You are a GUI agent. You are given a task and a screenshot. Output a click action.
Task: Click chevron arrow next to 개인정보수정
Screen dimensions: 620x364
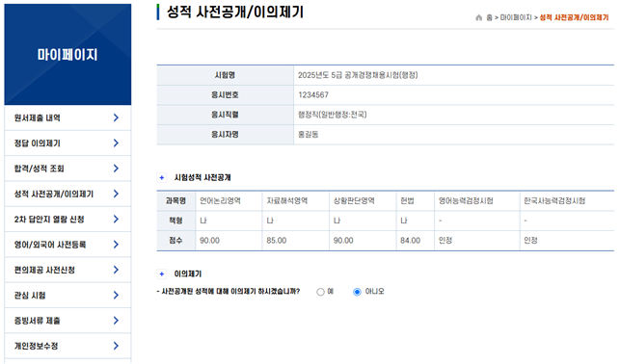116,346
